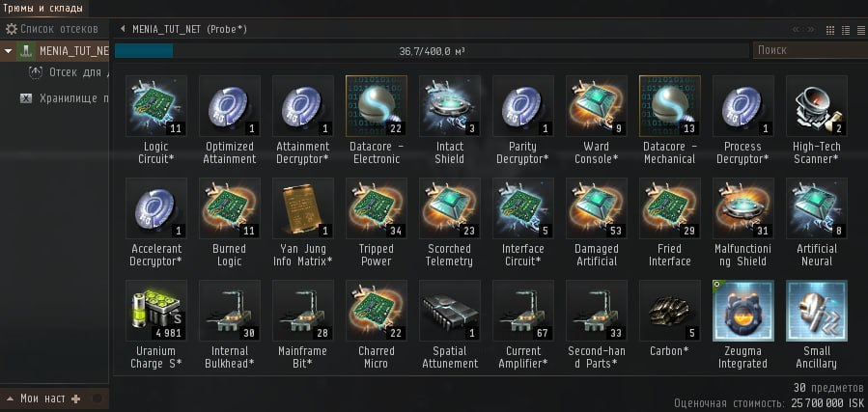
Task: Open the Список отсеков settings gear
Action: click(11, 29)
